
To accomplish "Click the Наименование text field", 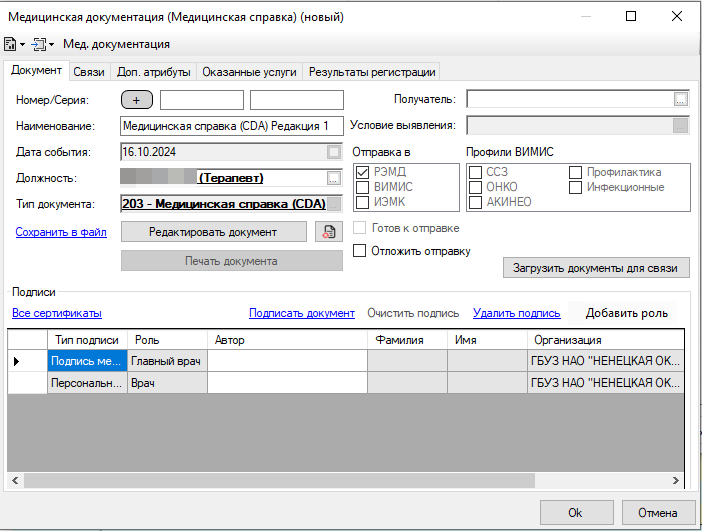I will point(231,126).
